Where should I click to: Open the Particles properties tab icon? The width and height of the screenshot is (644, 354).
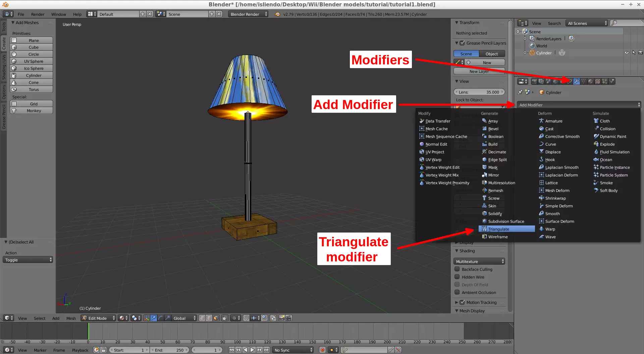click(605, 82)
